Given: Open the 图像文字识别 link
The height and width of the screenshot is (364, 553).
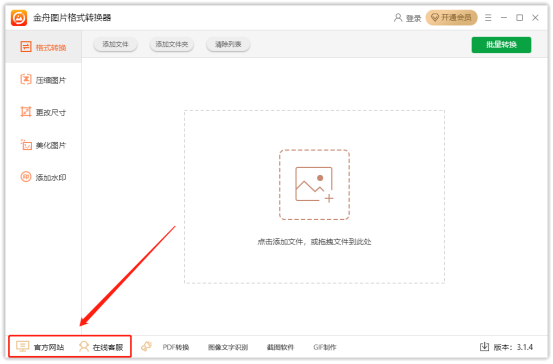Looking at the screenshot, I should click(x=228, y=347).
